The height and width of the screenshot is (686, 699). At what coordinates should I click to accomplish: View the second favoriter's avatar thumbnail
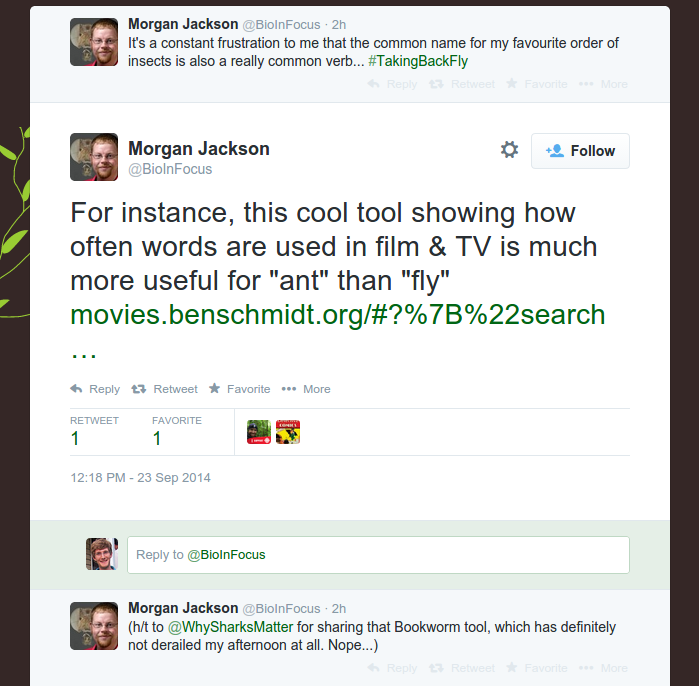tap(288, 432)
